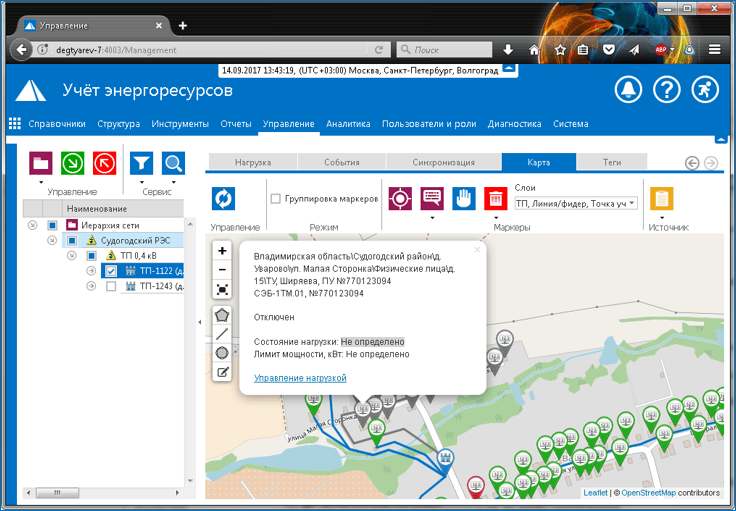Zoom in the map with plus button
The width and height of the screenshot is (736, 511).
(x=222, y=251)
